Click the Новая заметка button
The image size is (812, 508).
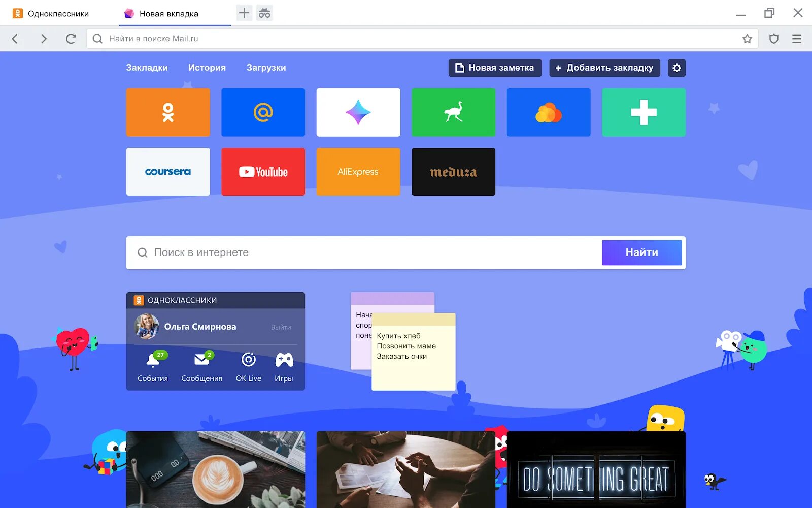coord(495,68)
